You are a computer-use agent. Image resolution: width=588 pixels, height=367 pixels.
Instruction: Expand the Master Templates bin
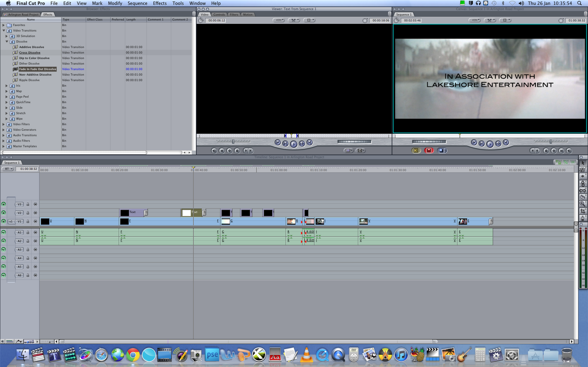click(x=4, y=146)
